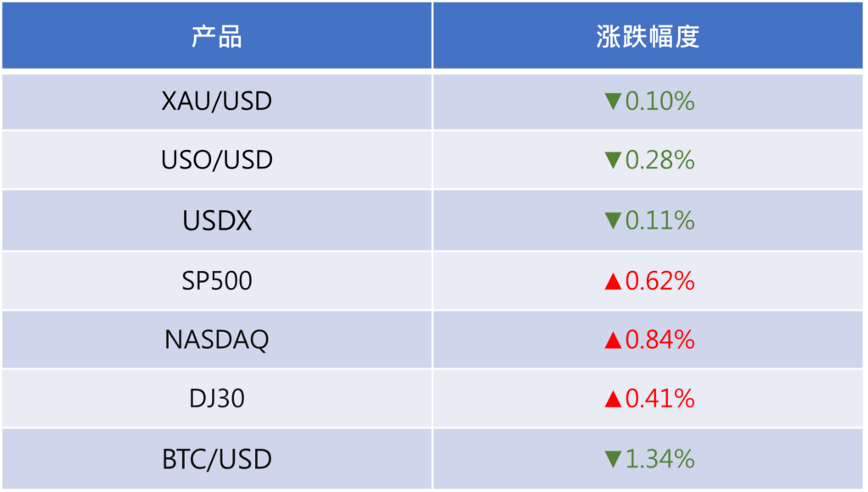Image resolution: width=868 pixels, height=492 pixels.
Task: Select the 0.11% percentage text
Action: 660,221
